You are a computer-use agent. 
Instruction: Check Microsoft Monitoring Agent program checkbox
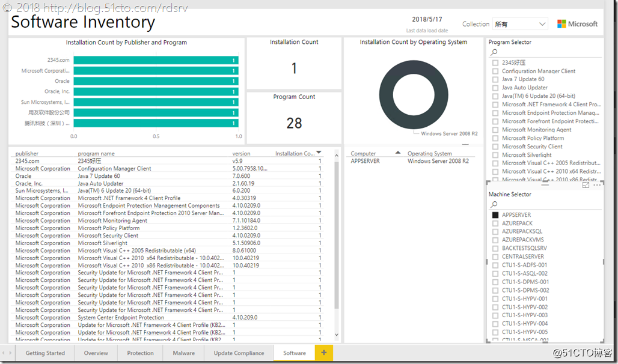pos(495,130)
